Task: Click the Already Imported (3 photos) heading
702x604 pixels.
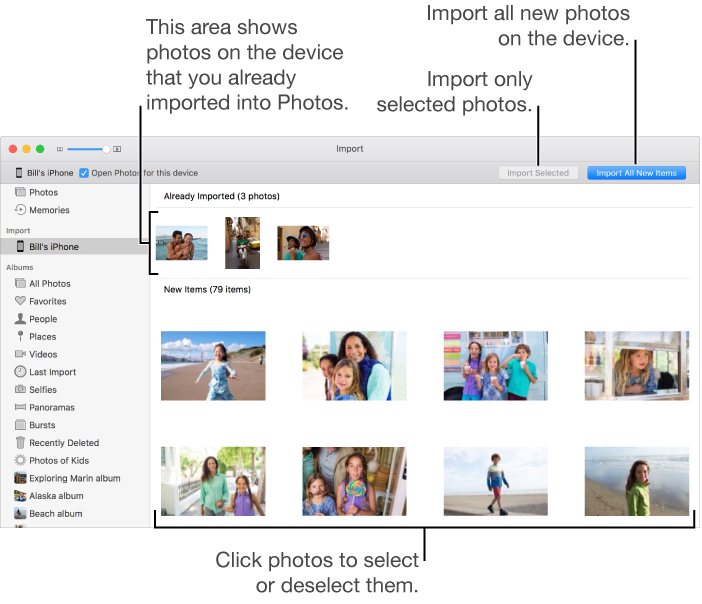Action: [x=222, y=196]
